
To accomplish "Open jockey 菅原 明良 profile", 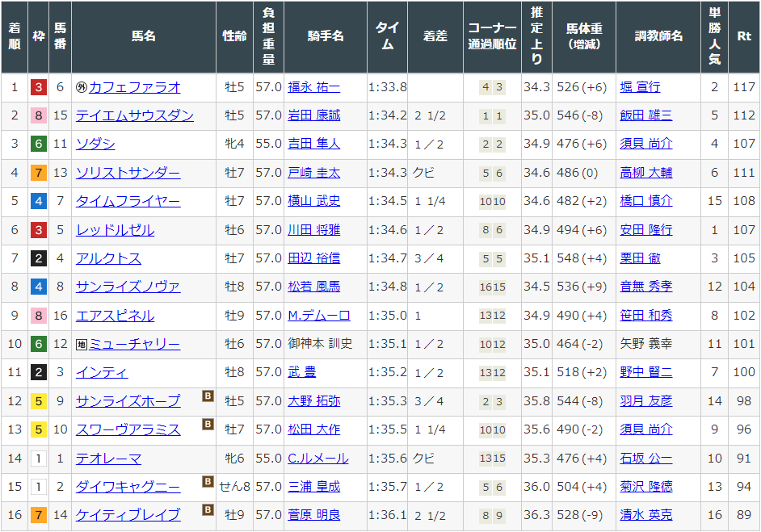I will click(x=314, y=514).
